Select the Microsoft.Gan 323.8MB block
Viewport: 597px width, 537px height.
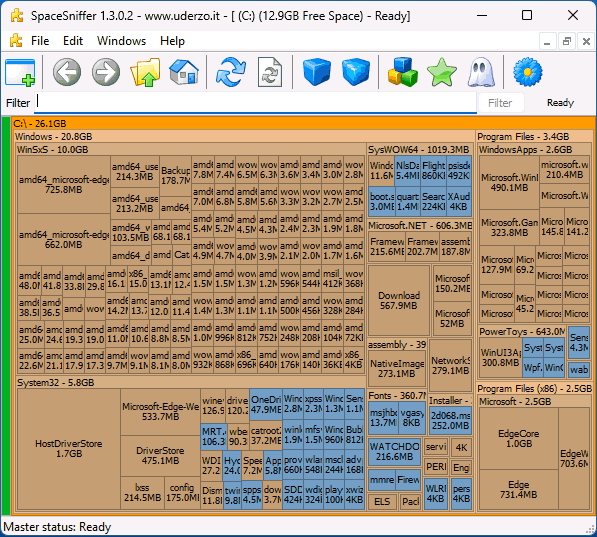[x=509, y=227]
